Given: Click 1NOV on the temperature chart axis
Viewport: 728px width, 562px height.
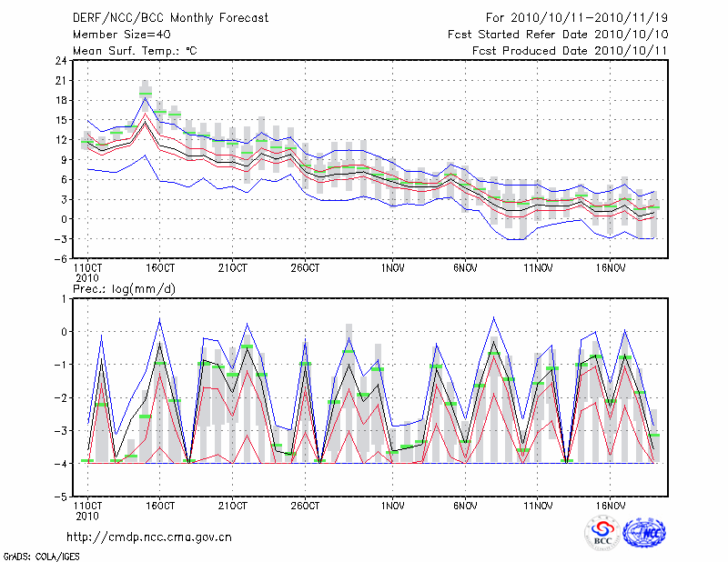Looking at the screenshot, I should tap(393, 268).
